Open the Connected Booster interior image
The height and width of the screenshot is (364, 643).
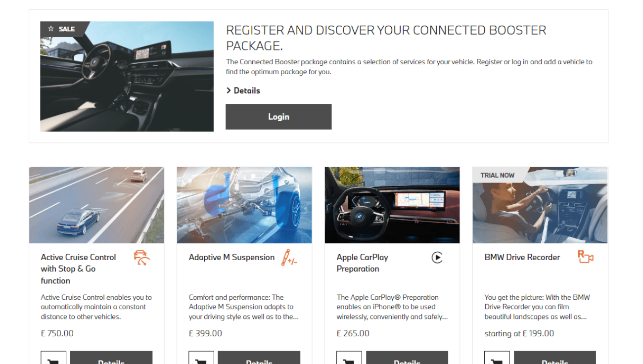pos(127,77)
